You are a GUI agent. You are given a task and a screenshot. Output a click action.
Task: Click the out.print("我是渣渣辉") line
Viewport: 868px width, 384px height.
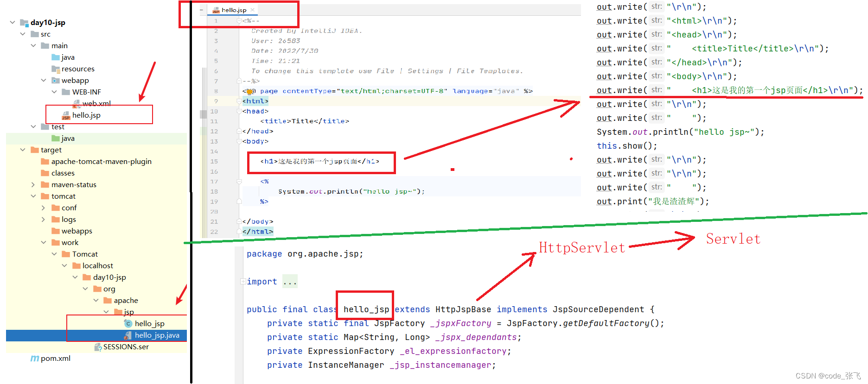653,201
